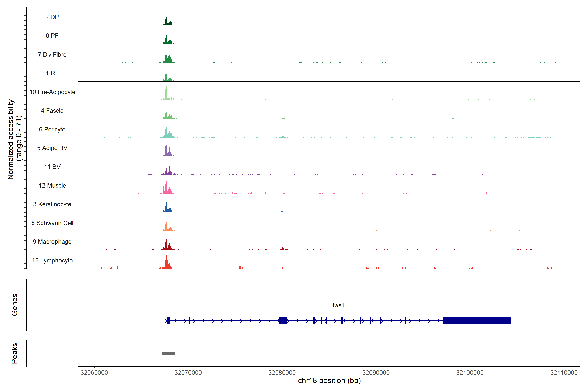The height and width of the screenshot is (392, 588).
Task: Click the Genes panel label
Action: tap(15, 305)
